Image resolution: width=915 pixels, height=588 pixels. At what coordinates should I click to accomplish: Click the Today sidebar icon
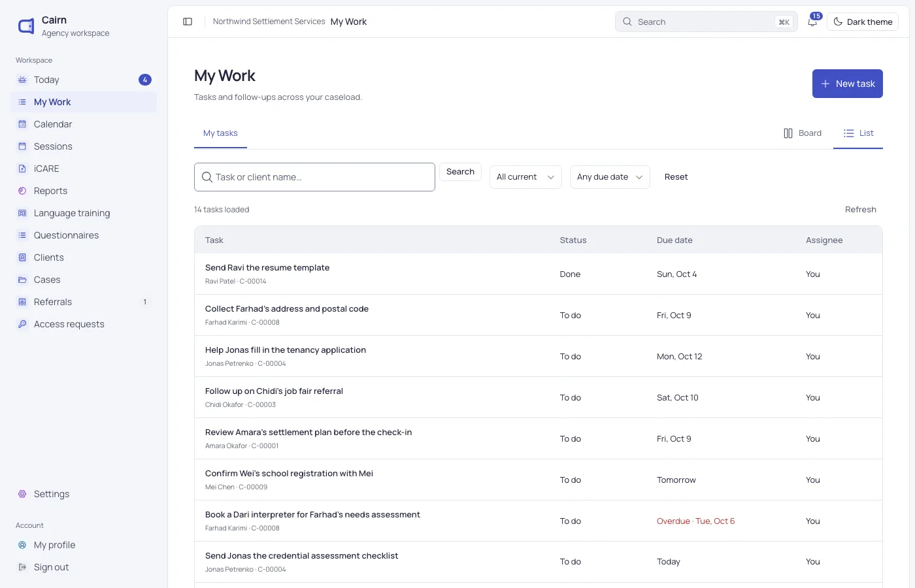[x=22, y=80]
